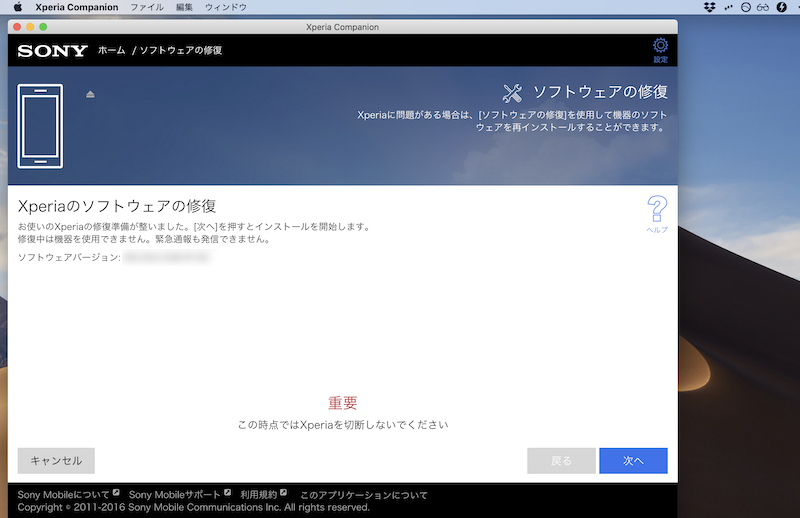The width and height of the screenshot is (800, 518).
Task: Open the Xperia Companion app menu
Action: [76, 7]
